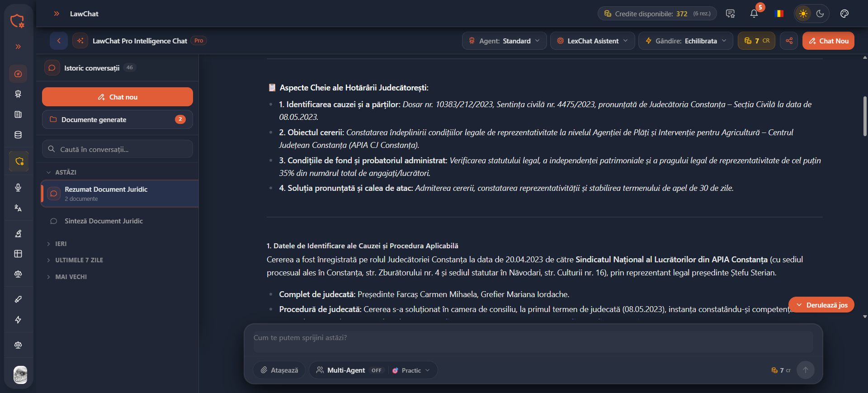
Task: Open the Gândire: Echilibrata dropdown
Action: [685, 41]
